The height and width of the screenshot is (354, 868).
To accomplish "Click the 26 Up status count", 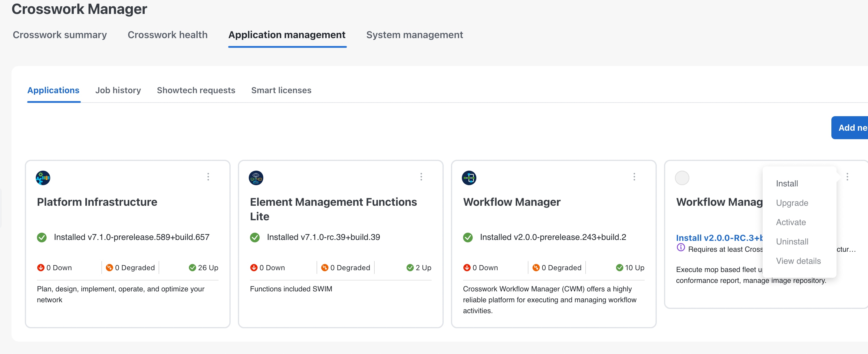I will pos(208,267).
